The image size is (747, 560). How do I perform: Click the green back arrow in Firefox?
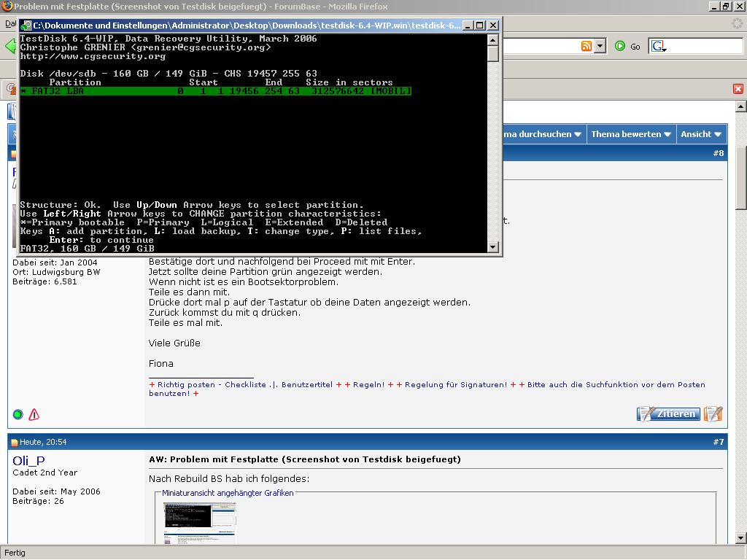point(10,46)
